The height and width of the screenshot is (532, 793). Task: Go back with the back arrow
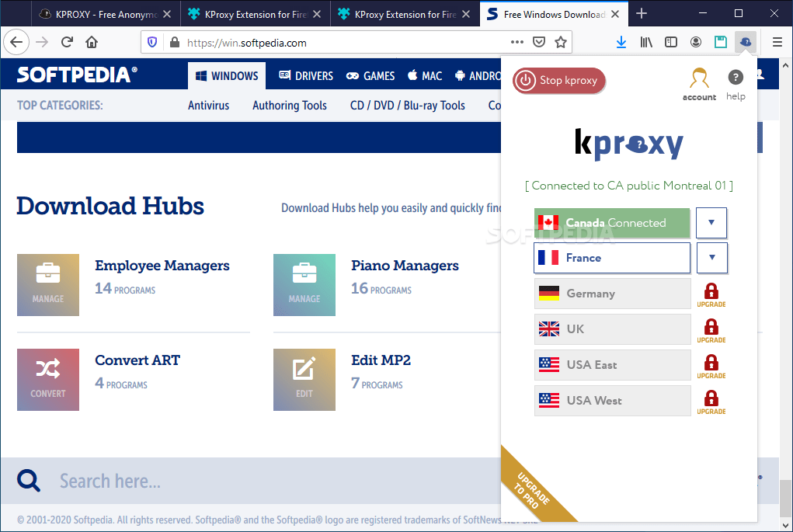16,42
